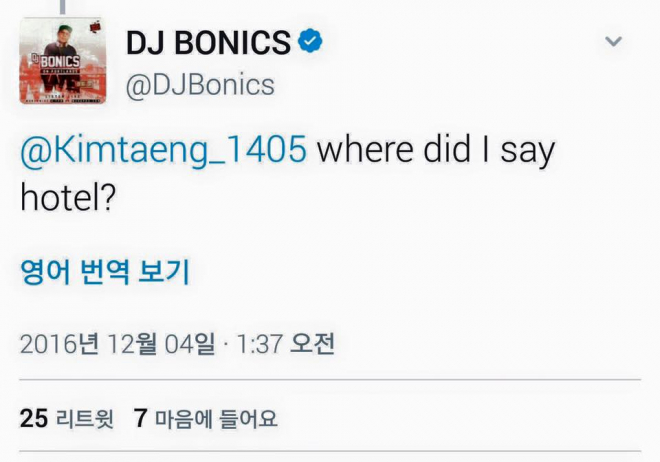Open the retweet count number 25

coord(34,417)
